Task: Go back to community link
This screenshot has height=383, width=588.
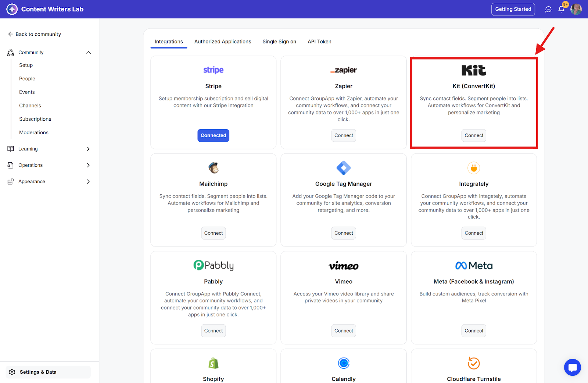Action: 35,34
